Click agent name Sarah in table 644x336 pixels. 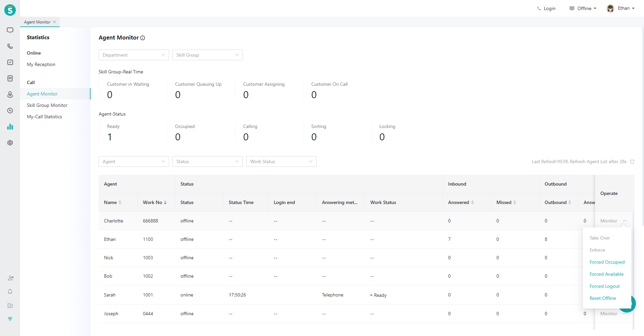pos(110,295)
